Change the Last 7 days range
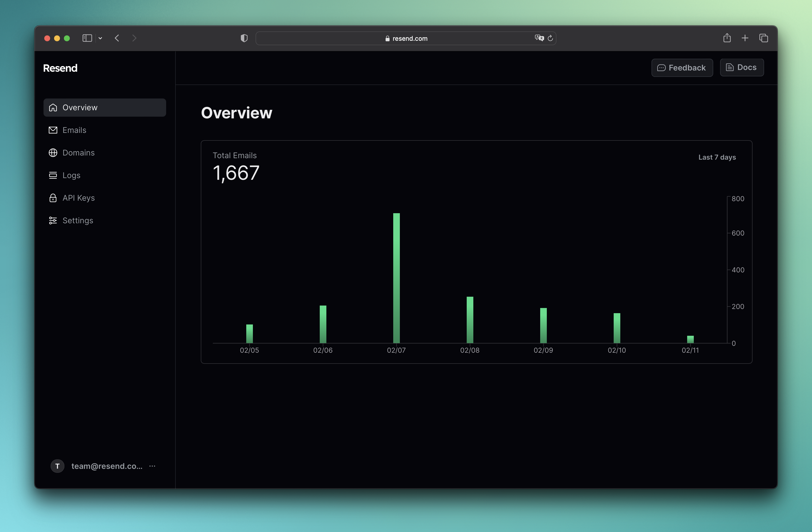The width and height of the screenshot is (812, 532). (x=717, y=157)
